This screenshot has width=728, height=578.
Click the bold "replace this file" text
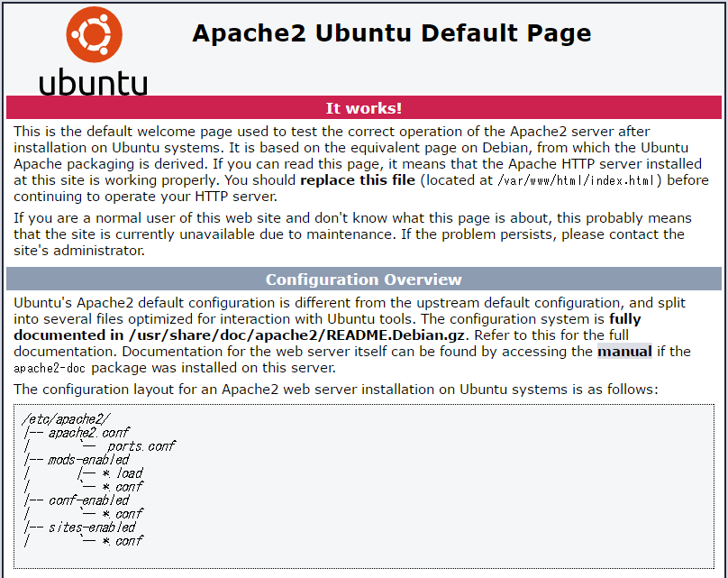[357, 179]
